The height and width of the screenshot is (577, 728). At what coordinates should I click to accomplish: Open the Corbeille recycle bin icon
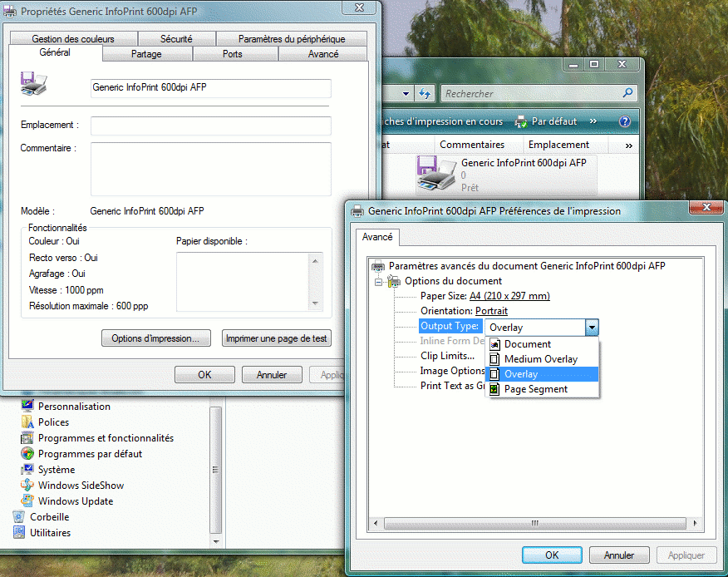coord(19,516)
